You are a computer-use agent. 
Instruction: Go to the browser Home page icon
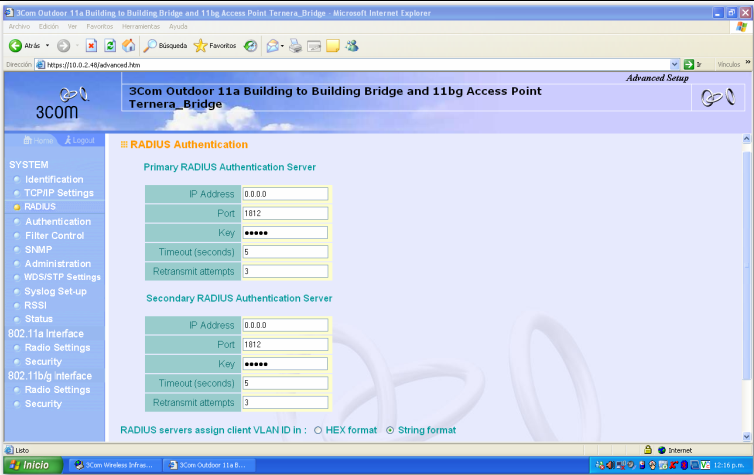[127, 45]
